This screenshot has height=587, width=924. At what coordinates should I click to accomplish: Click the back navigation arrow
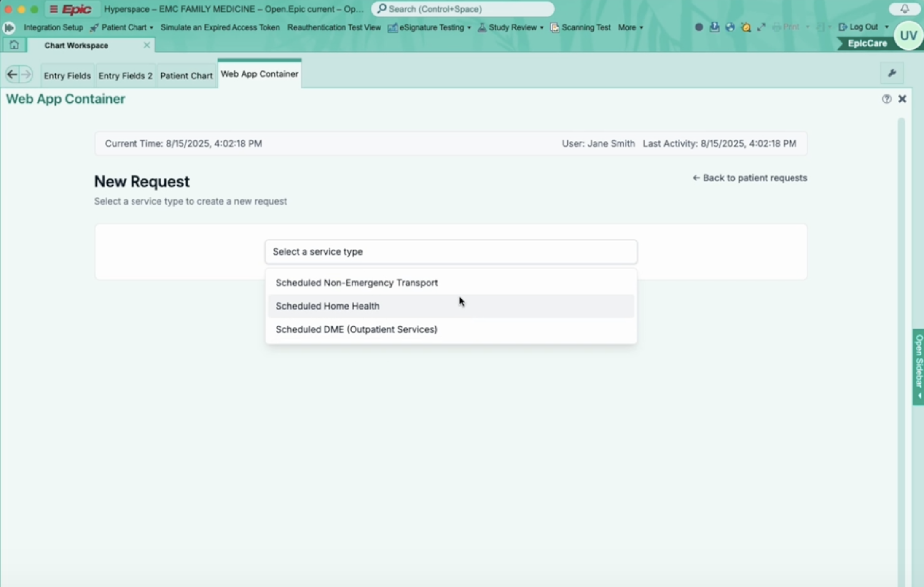point(11,74)
